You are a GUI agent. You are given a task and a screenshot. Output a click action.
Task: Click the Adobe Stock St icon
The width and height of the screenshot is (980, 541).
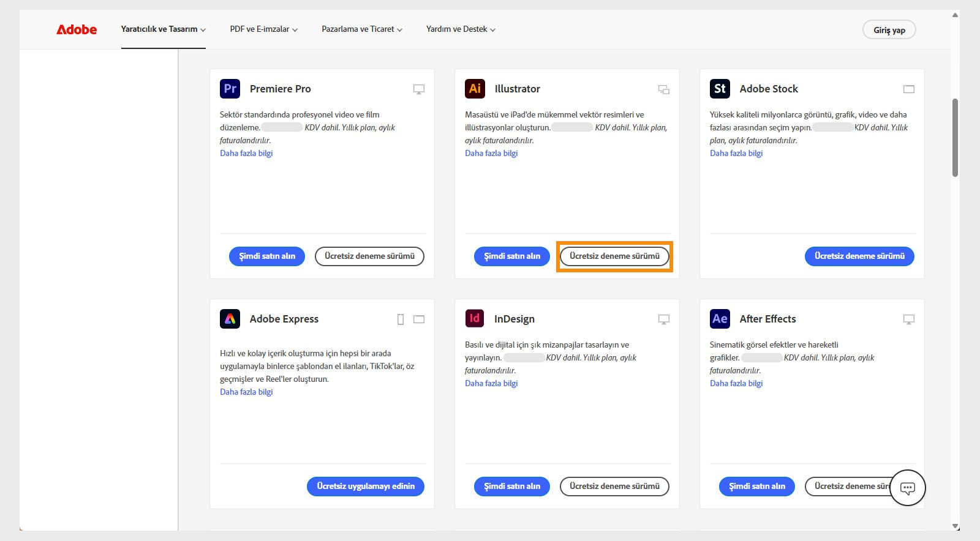click(720, 89)
